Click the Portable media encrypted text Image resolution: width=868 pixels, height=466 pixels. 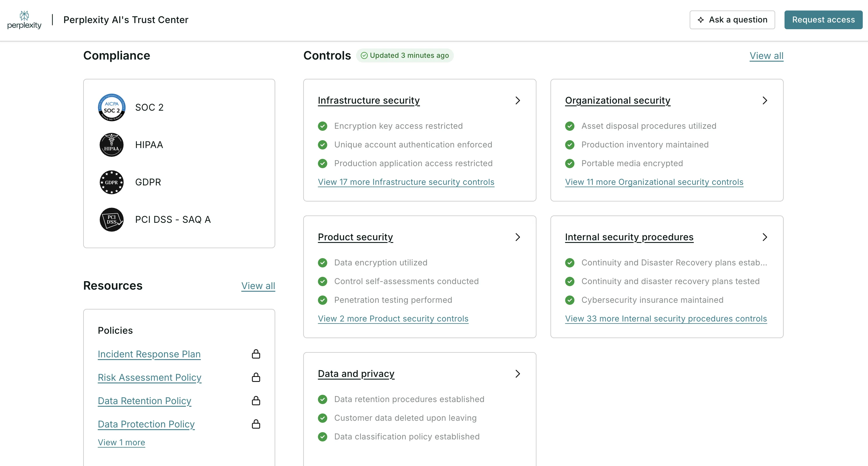(632, 164)
